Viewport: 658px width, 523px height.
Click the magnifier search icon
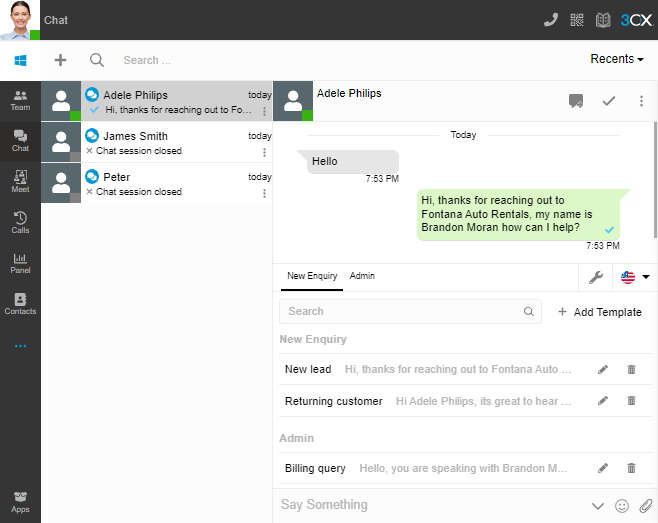[97, 60]
